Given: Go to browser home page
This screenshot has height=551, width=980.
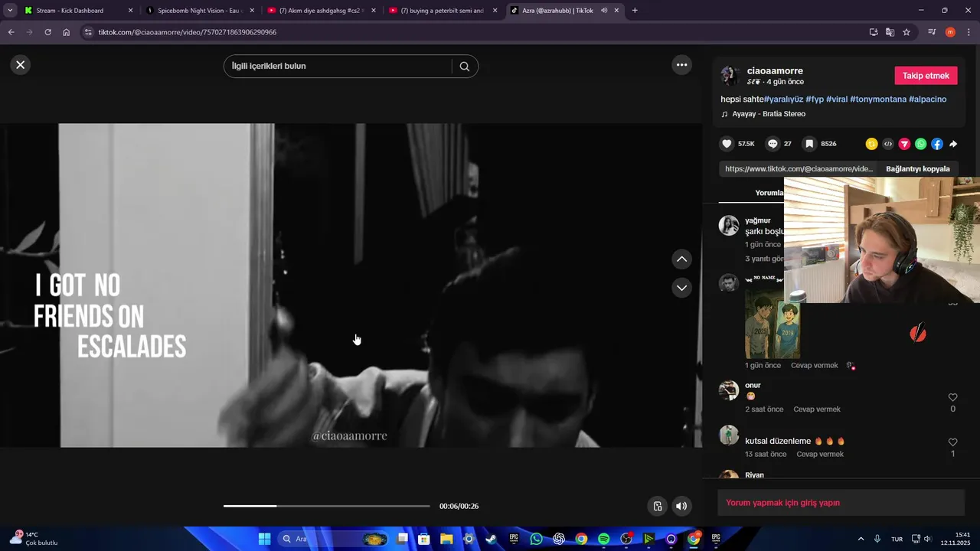Looking at the screenshot, I should coord(66,32).
